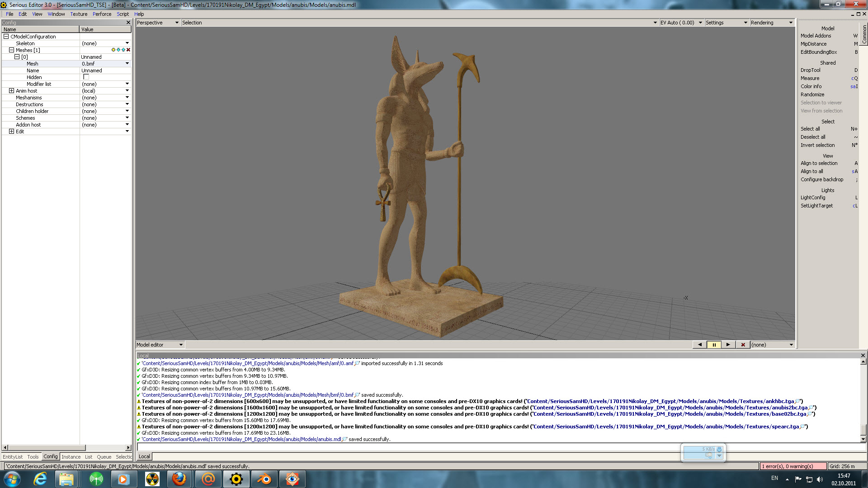The height and width of the screenshot is (488, 868).
Task: Inspect spearc.tga with its magnifier icon
Action: [802, 427]
